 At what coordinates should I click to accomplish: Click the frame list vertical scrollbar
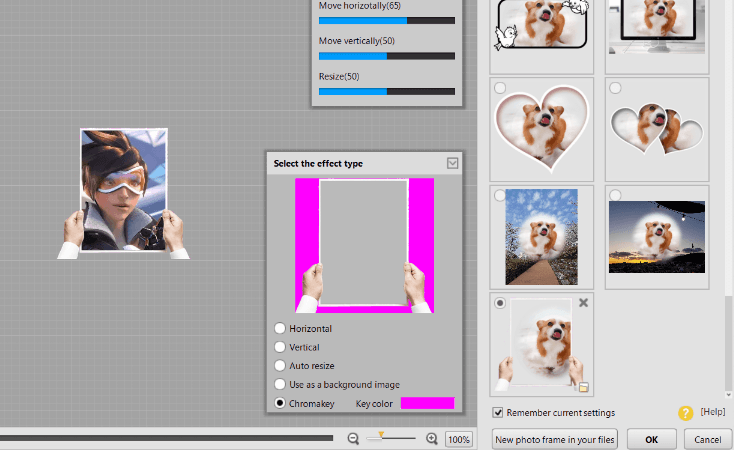click(728, 343)
